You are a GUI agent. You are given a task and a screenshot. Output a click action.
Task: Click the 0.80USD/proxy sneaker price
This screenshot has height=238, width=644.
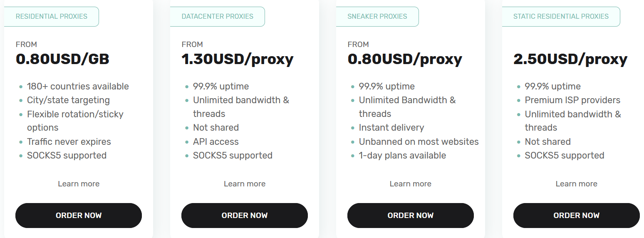405,59
